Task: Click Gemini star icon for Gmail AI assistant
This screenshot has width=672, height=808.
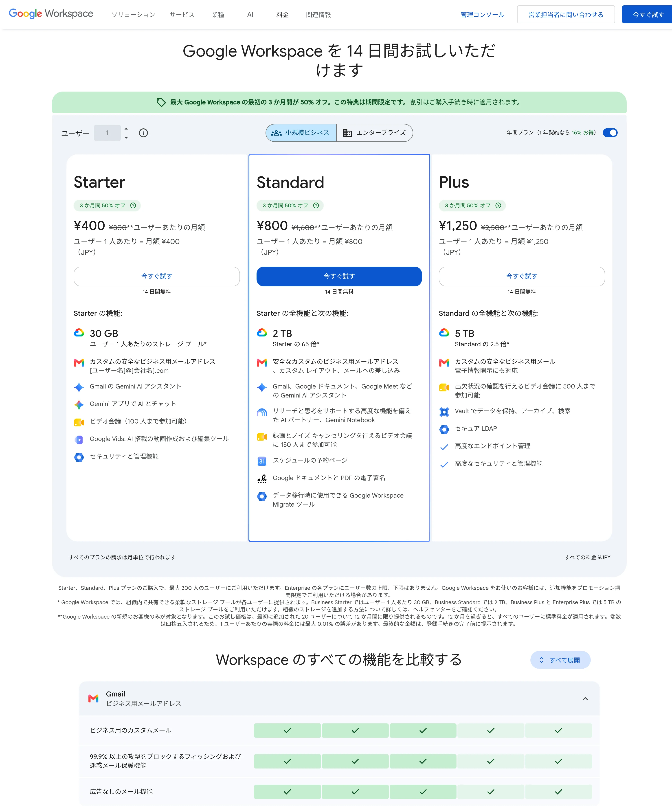Action: 79,387
